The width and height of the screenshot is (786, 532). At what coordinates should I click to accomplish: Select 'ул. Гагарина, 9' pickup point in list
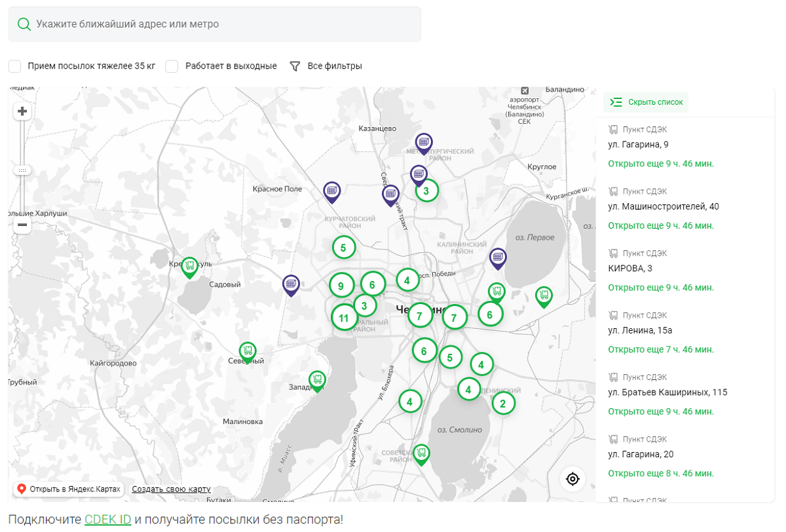tap(638, 145)
